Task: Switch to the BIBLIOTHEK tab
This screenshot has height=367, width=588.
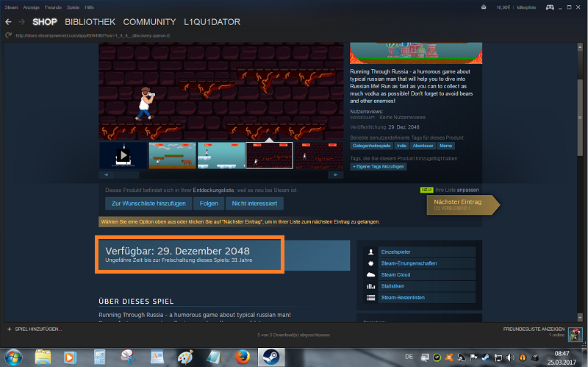Action: (90, 22)
